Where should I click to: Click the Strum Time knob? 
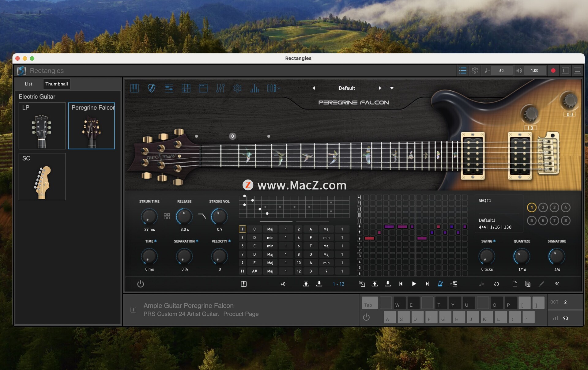(149, 216)
